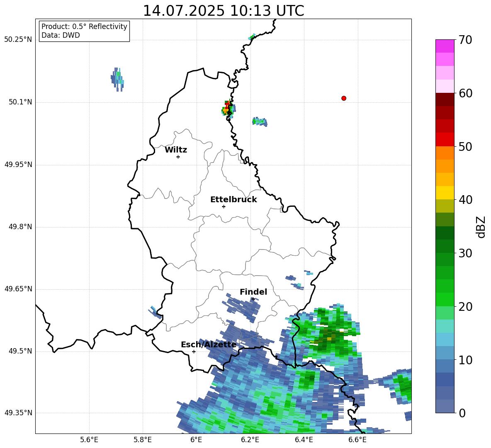Click the Findel cross marker
This screenshot has width=491, height=448.
(253, 299)
